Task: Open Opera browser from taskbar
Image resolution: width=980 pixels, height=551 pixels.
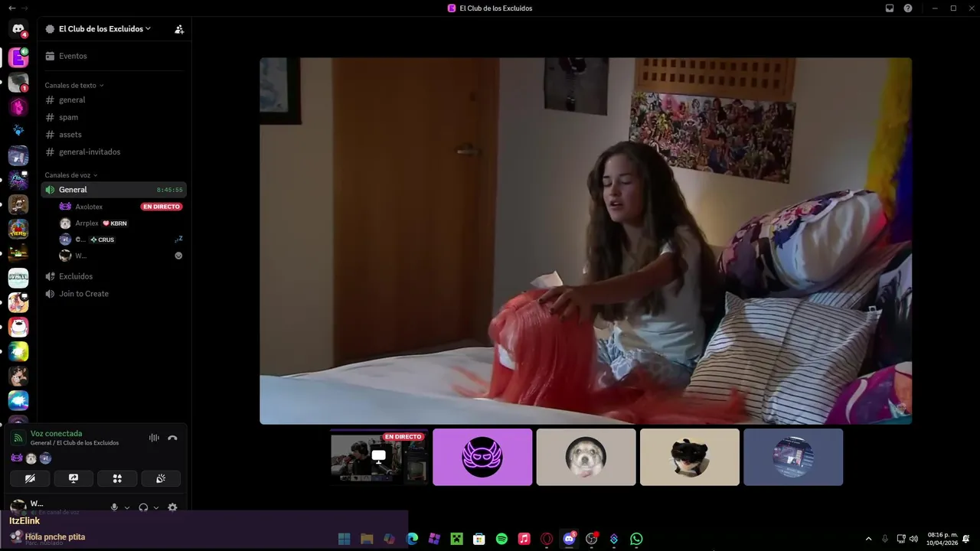Action: (547, 539)
